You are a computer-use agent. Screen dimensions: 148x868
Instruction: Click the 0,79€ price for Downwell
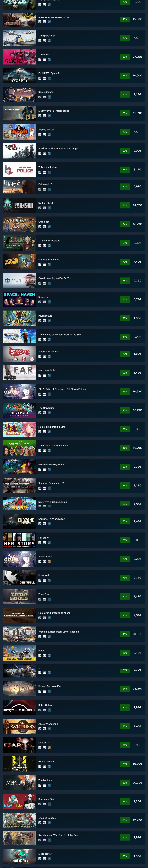137,578
